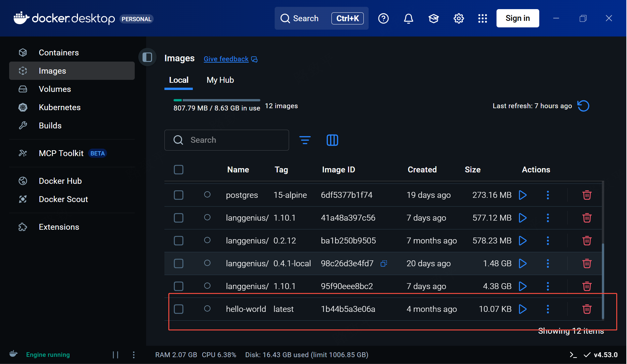Click the refresh images icon
This screenshot has height=364, width=627.
point(583,106)
